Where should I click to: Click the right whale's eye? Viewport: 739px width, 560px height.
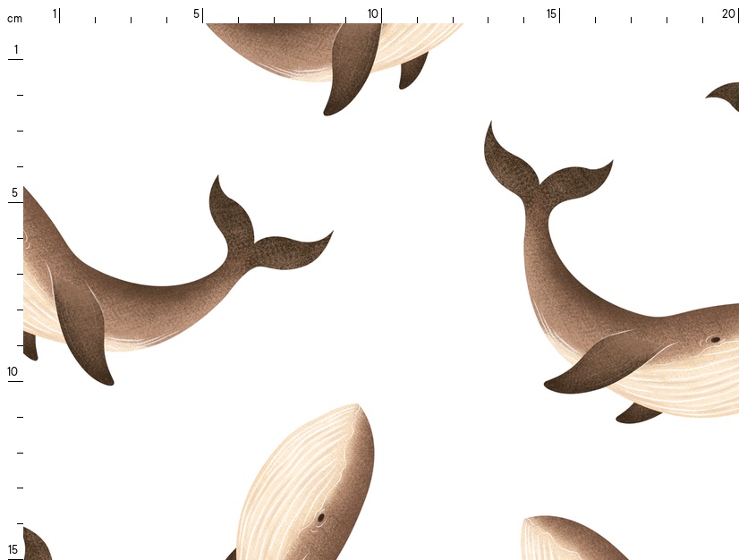tap(714, 340)
